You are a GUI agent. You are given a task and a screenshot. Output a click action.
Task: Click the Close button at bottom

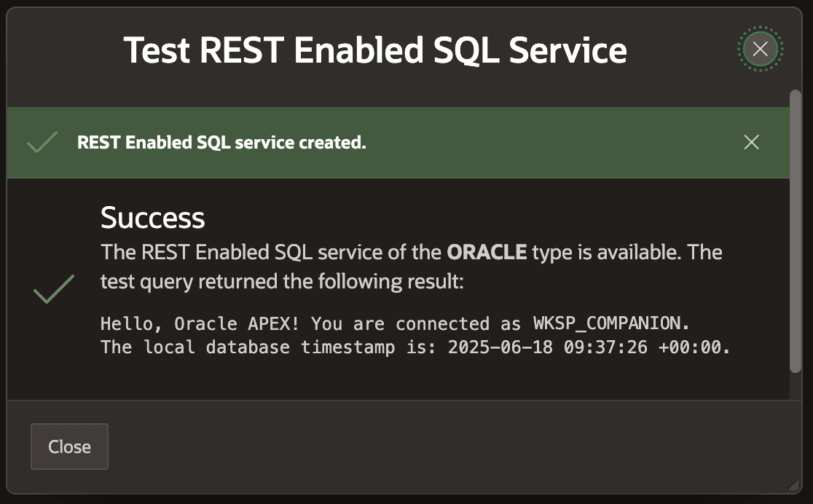coord(69,446)
